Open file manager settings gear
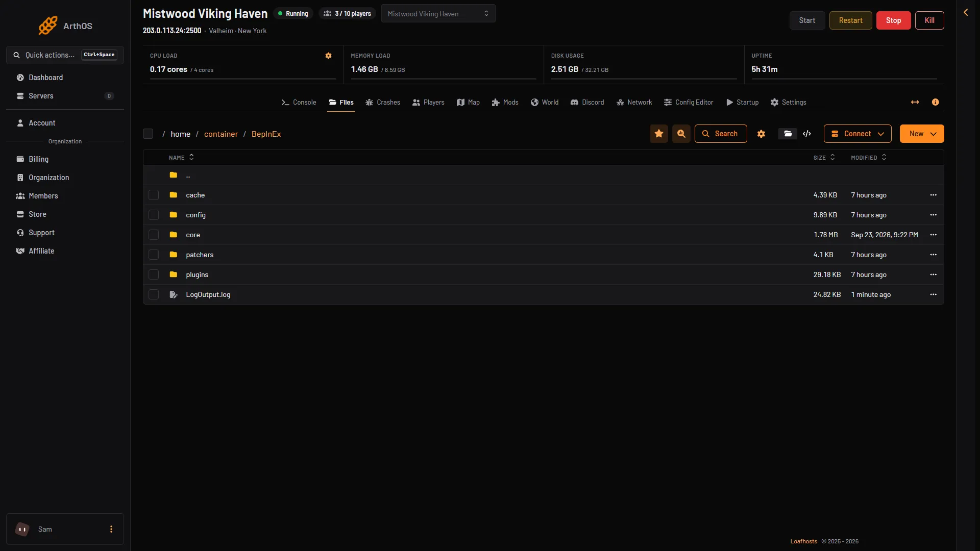This screenshot has height=551, width=980. point(761,134)
